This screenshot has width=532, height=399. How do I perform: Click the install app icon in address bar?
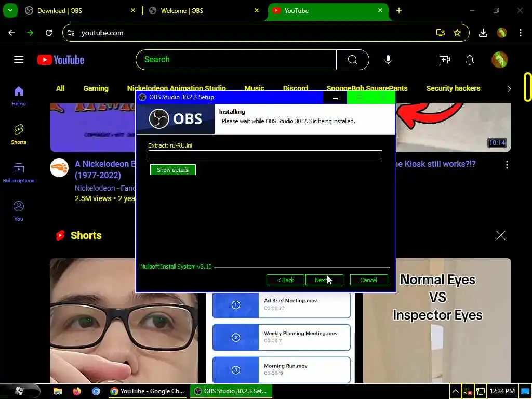[441, 33]
